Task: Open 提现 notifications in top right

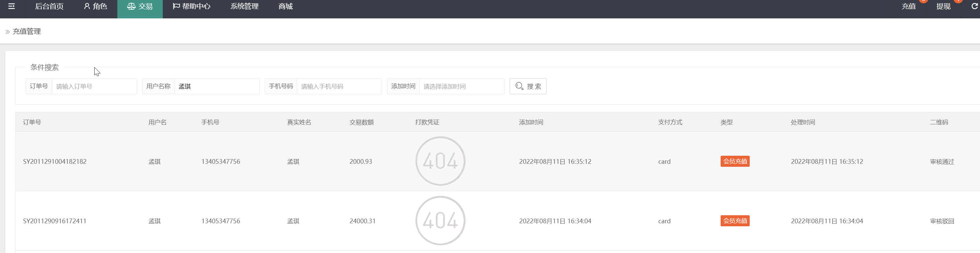Action: click(943, 6)
